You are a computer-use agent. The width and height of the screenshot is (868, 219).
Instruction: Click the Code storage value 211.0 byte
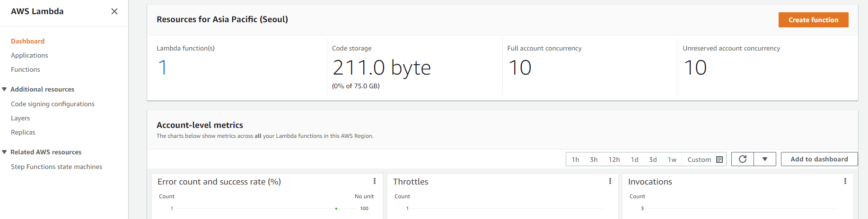point(382,67)
